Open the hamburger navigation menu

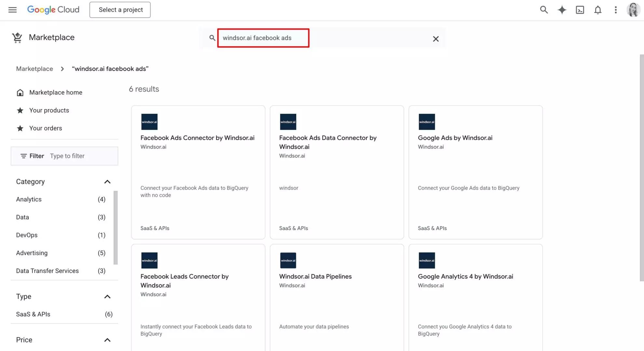(x=12, y=10)
